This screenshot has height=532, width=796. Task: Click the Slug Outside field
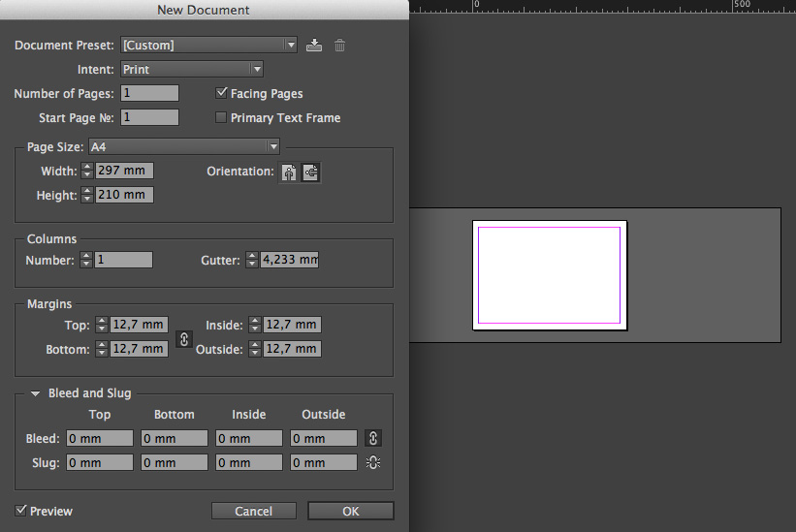click(x=324, y=462)
